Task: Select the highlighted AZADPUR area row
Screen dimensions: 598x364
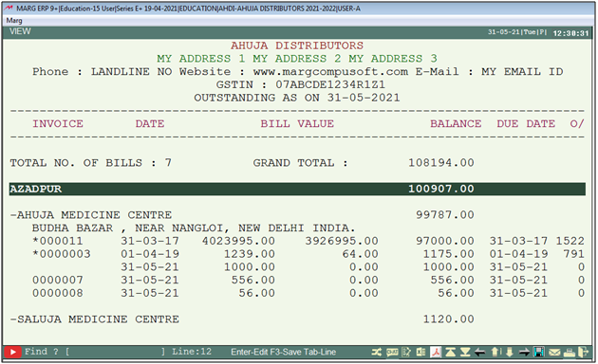Action: (x=297, y=189)
